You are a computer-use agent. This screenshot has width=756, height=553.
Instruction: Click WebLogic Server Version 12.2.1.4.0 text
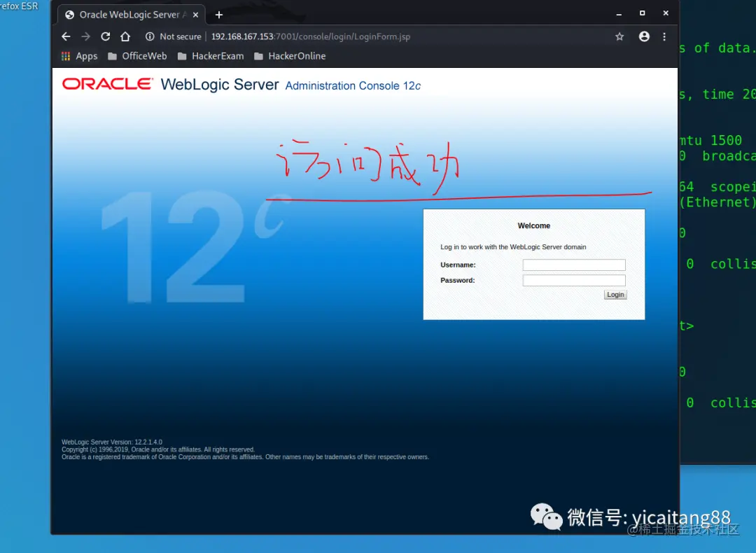coord(112,442)
